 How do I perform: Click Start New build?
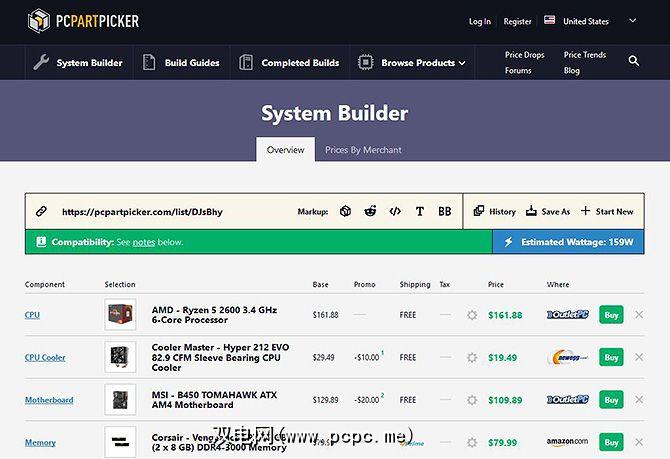(607, 211)
